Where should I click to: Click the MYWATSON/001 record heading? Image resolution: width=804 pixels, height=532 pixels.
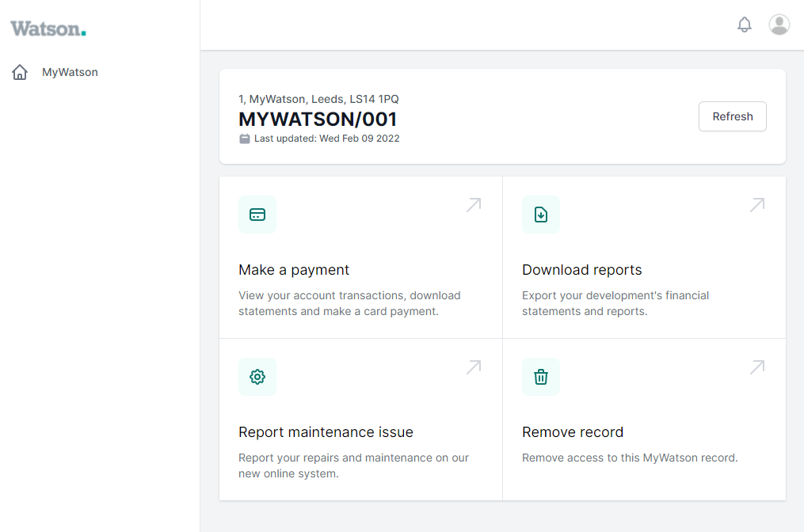tap(318, 120)
